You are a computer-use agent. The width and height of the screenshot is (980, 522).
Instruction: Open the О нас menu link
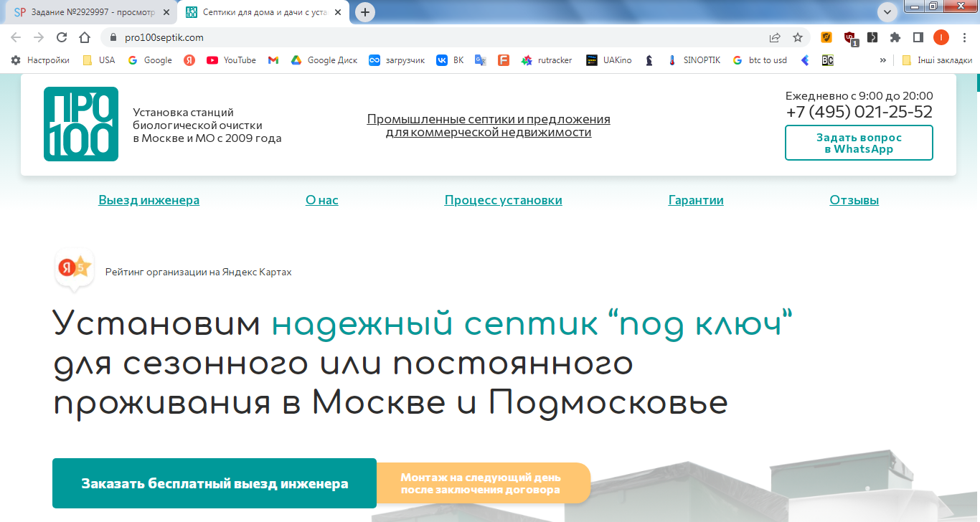[322, 200]
